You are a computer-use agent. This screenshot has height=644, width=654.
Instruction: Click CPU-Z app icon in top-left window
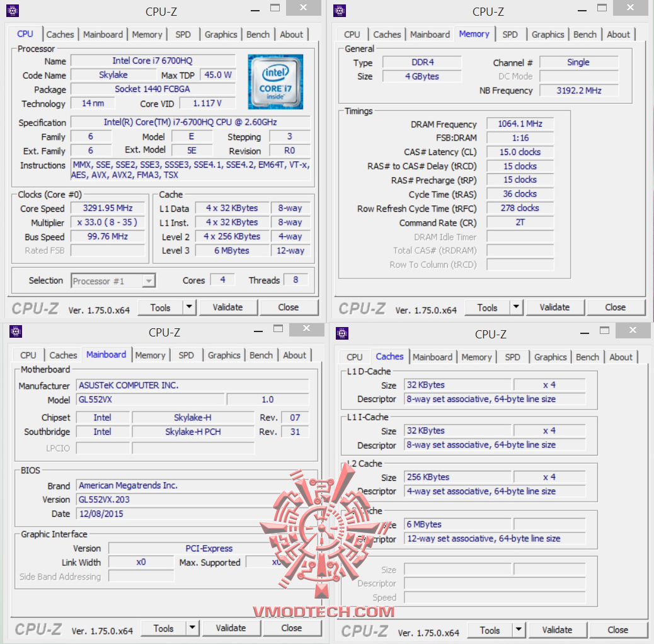(x=13, y=11)
